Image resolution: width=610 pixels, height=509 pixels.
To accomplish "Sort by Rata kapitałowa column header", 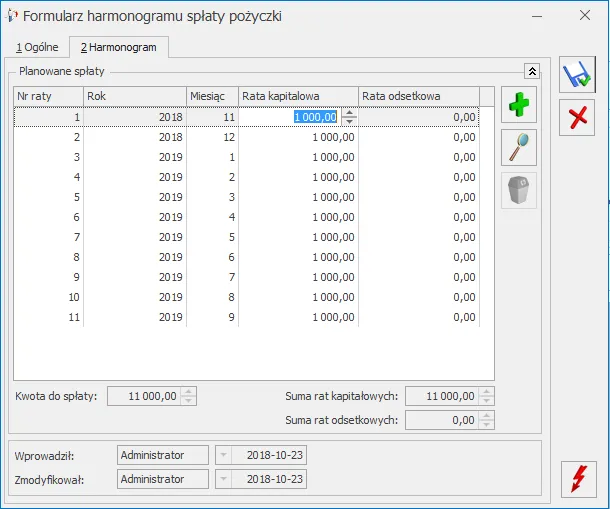I will (297, 96).
